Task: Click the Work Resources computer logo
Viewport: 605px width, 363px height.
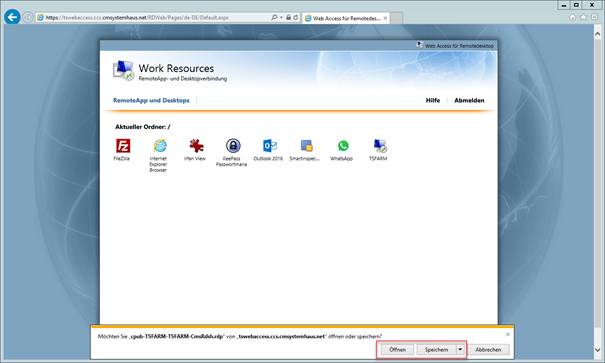Action: [x=123, y=71]
